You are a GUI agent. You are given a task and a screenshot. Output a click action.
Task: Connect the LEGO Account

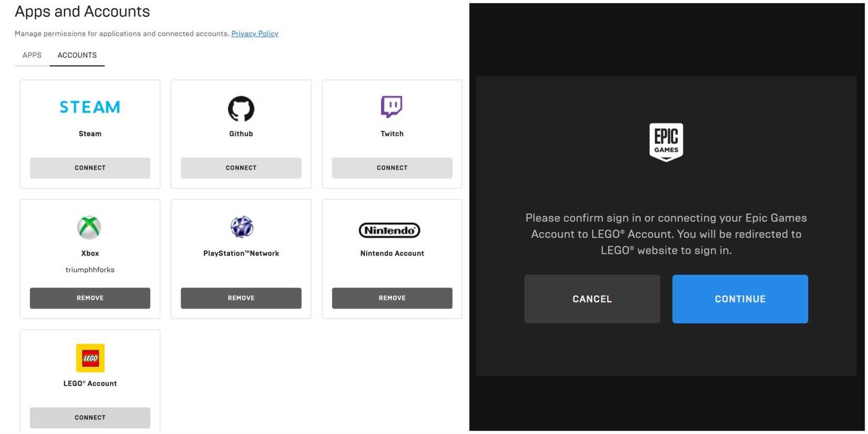pos(90,418)
